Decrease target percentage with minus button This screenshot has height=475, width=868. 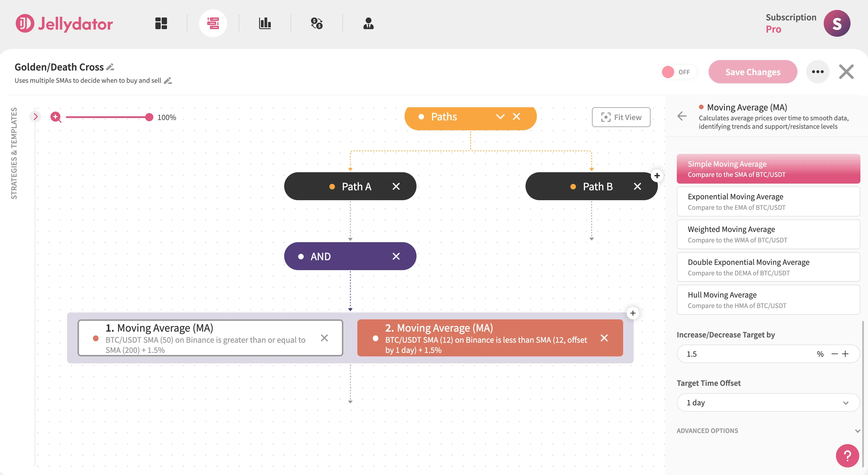pos(835,354)
